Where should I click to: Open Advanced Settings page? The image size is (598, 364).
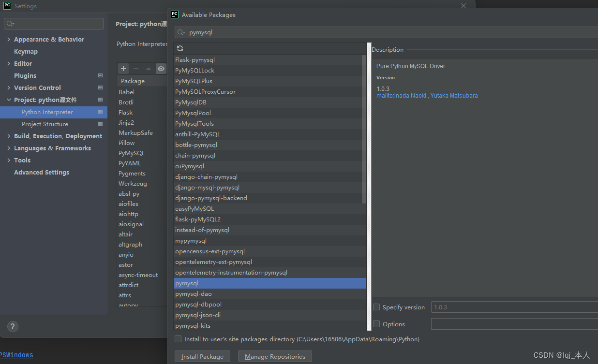(x=42, y=172)
